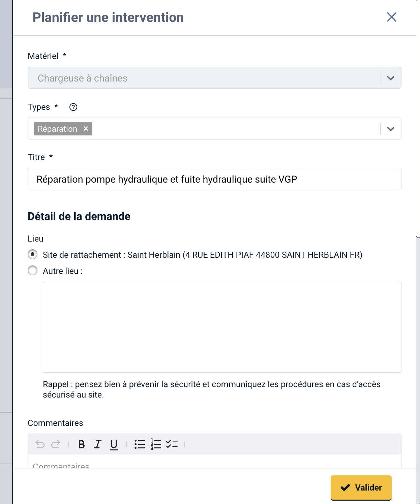Click the redo icon in comments toolbar
Screen dimensions: 420x504
56,444
